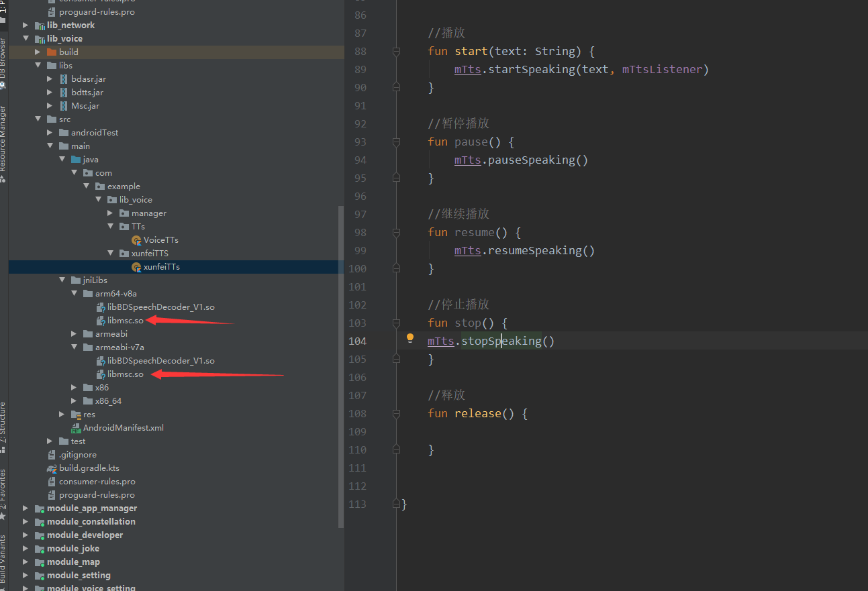Collapse the xunfeiTTS package

[111, 253]
